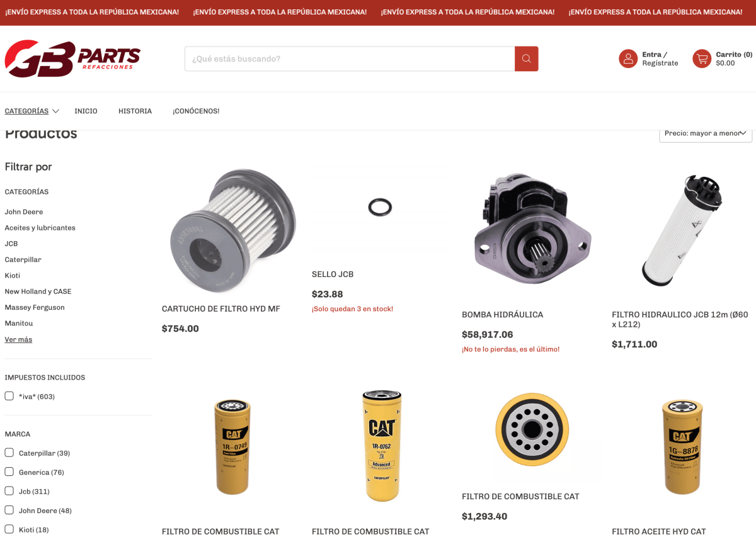The image size is (756, 537).
Task: Click the Entra / Regístrate link
Action: (660, 59)
